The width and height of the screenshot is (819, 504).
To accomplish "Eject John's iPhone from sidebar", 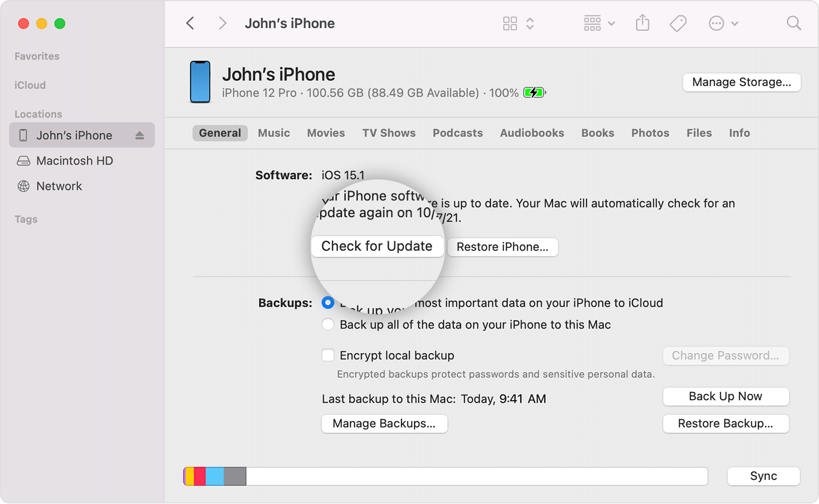I will pyautogui.click(x=139, y=135).
